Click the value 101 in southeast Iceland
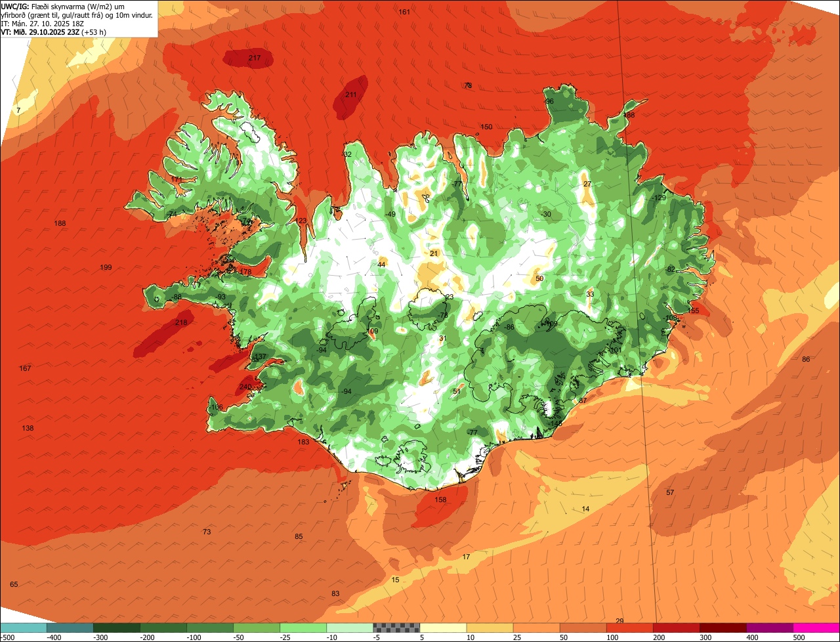The height and width of the screenshot is (642, 840). tap(615, 350)
